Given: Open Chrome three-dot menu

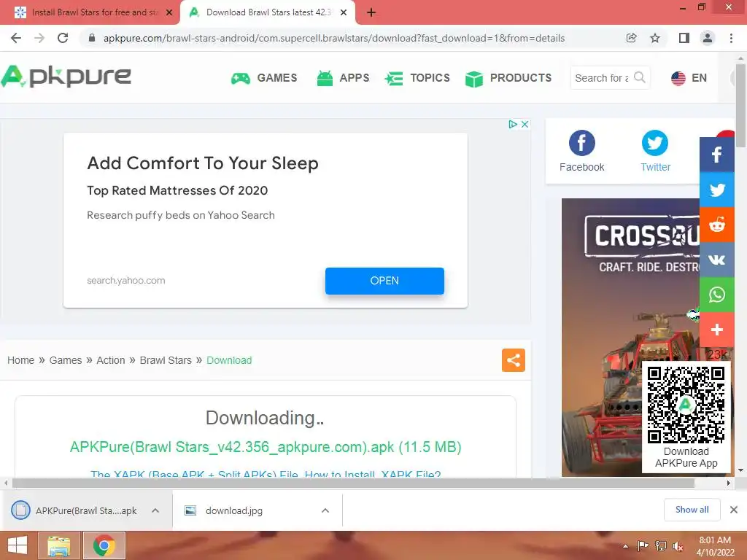Looking at the screenshot, I should pos(731,38).
